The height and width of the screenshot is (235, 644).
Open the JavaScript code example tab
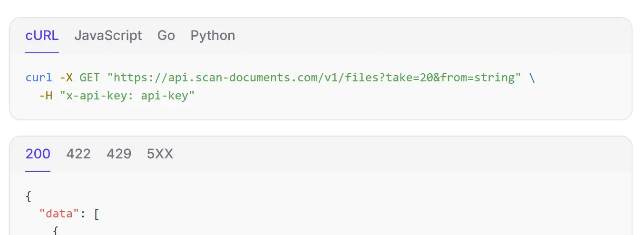(108, 36)
